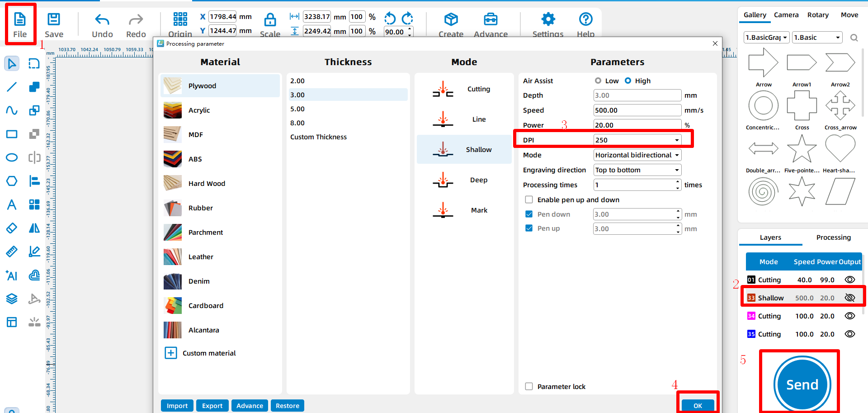The height and width of the screenshot is (413, 868).
Task: Click the OK button
Action: tap(697, 405)
